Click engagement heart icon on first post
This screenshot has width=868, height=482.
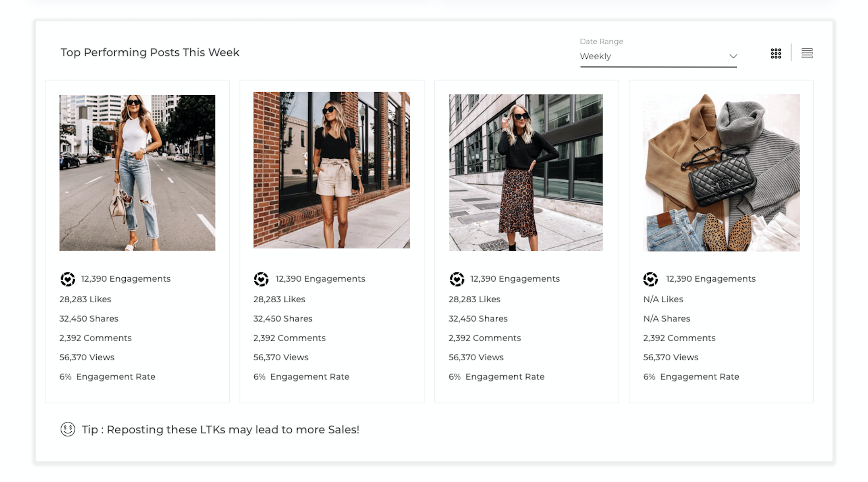[68, 279]
